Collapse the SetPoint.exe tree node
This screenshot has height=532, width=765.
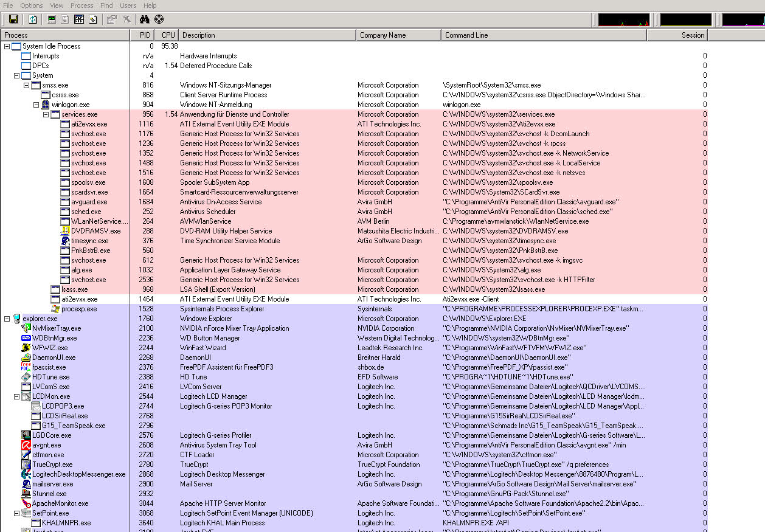pyautogui.click(x=17, y=513)
